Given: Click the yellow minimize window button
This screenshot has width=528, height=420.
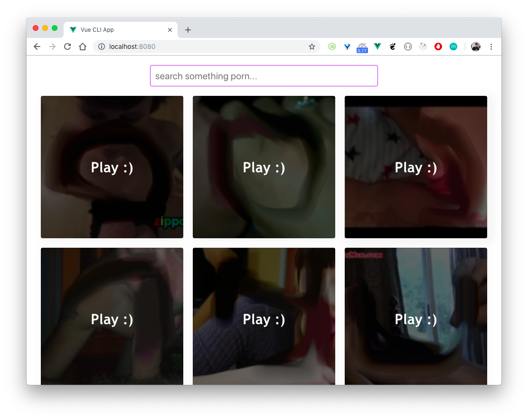Looking at the screenshot, I should [45, 28].
